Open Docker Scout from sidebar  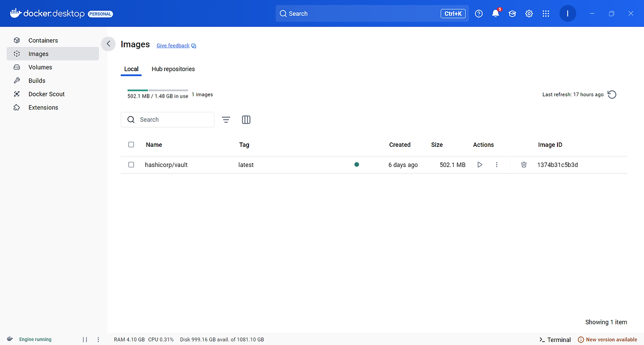pyautogui.click(x=52, y=94)
